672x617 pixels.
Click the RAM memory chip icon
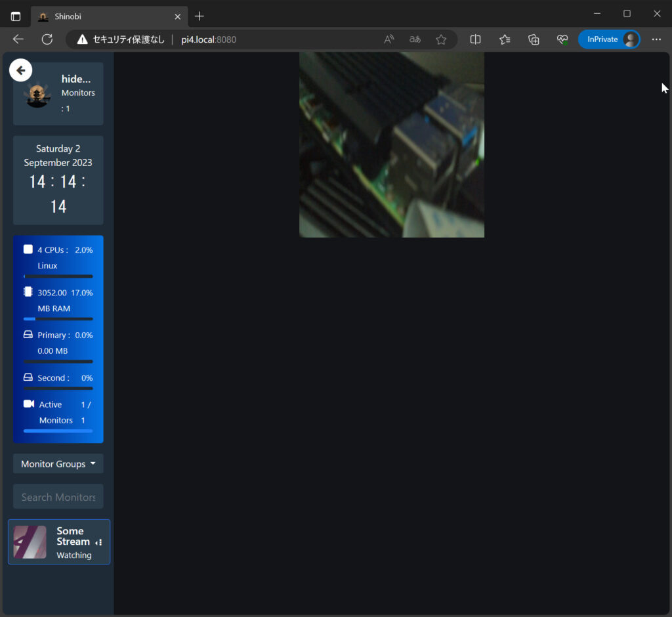[28, 292]
